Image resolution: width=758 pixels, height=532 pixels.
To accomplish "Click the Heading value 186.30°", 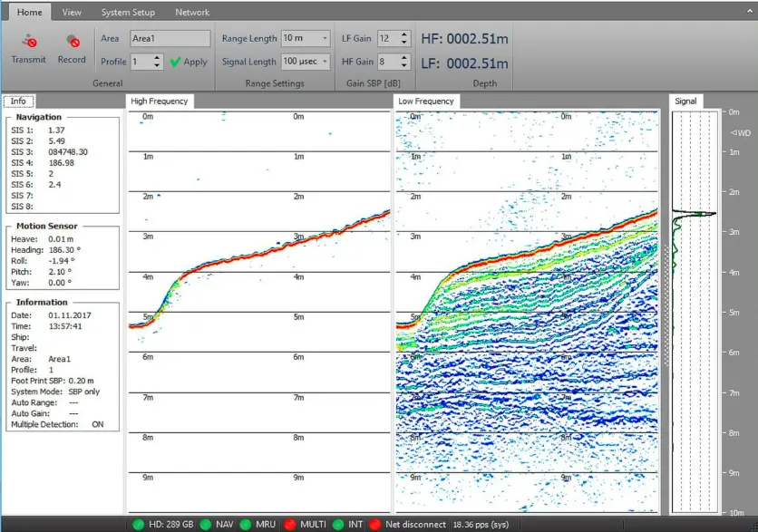I will point(64,250).
